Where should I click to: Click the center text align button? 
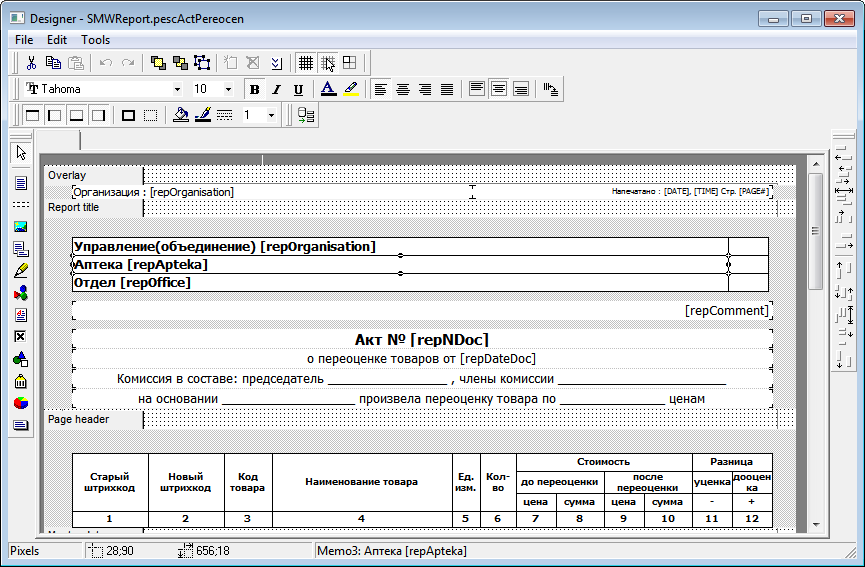[x=403, y=89]
